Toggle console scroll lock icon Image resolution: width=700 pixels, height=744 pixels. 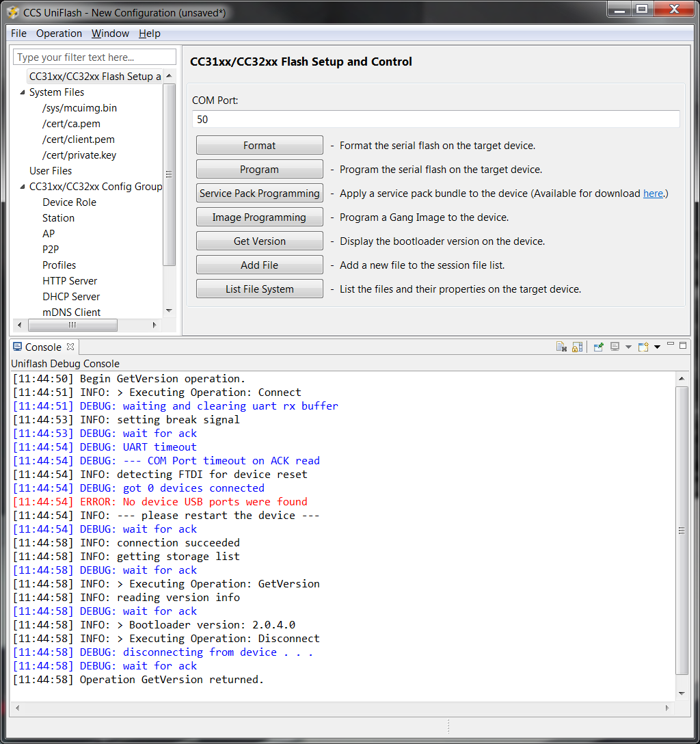(577, 347)
